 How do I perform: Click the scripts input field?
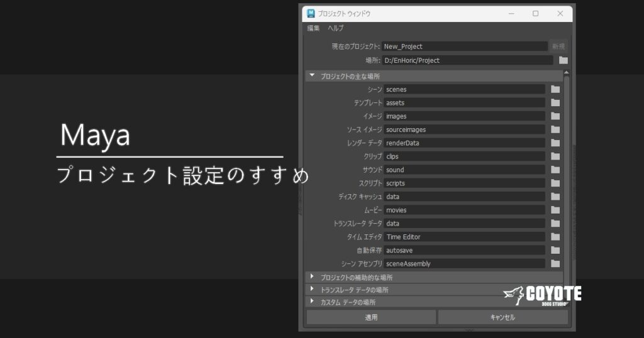465,183
